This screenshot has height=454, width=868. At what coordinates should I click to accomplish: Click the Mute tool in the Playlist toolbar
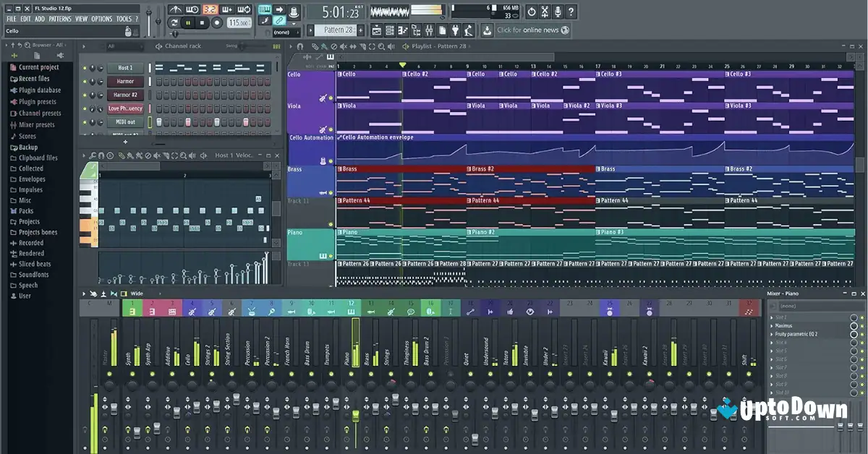tap(343, 46)
